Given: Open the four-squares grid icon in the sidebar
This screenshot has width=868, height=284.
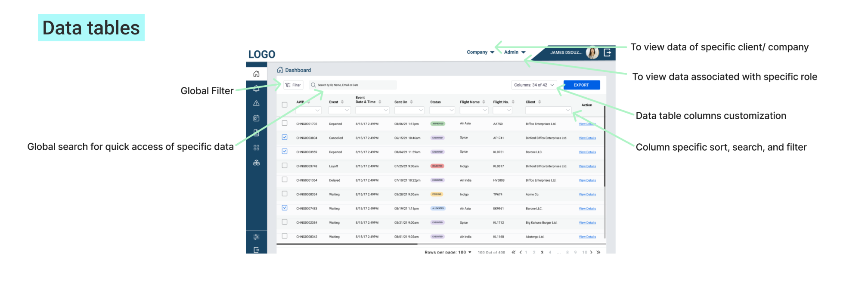Looking at the screenshot, I should click(256, 148).
